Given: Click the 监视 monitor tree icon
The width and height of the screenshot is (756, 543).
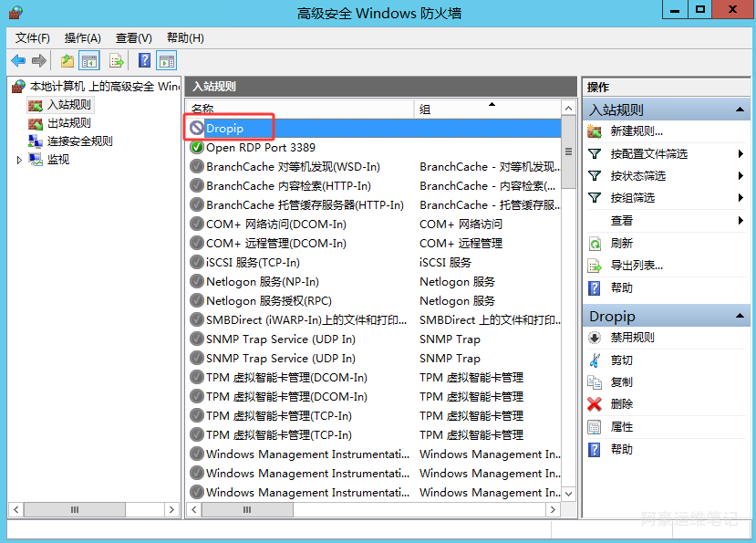Looking at the screenshot, I should tap(36, 160).
